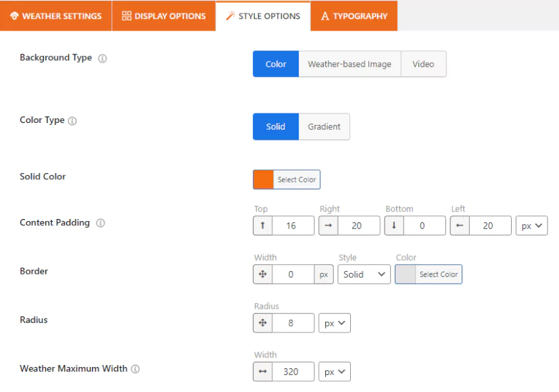559x392 pixels.
Task: Open the content padding px unit dropdown
Action: click(x=531, y=226)
